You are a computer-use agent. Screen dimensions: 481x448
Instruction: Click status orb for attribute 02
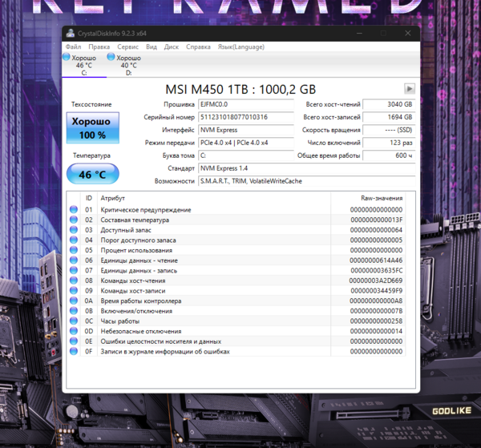[74, 220]
